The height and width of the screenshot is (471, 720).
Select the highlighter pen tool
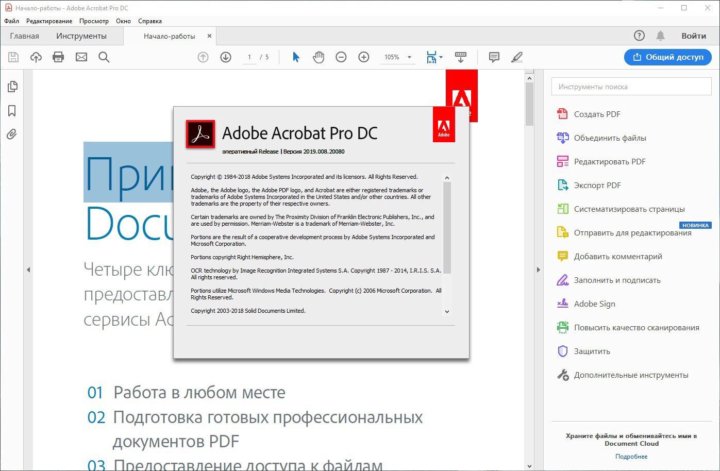coord(517,57)
